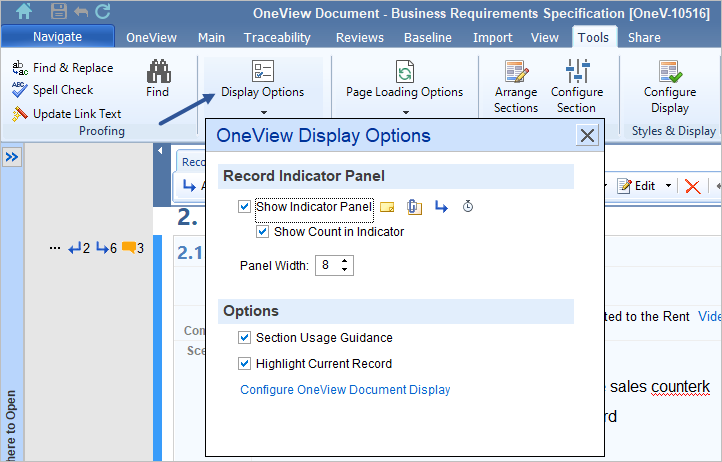The height and width of the screenshot is (462, 722).
Task: Open the Baseline tab
Action: click(x=428, y=37)
